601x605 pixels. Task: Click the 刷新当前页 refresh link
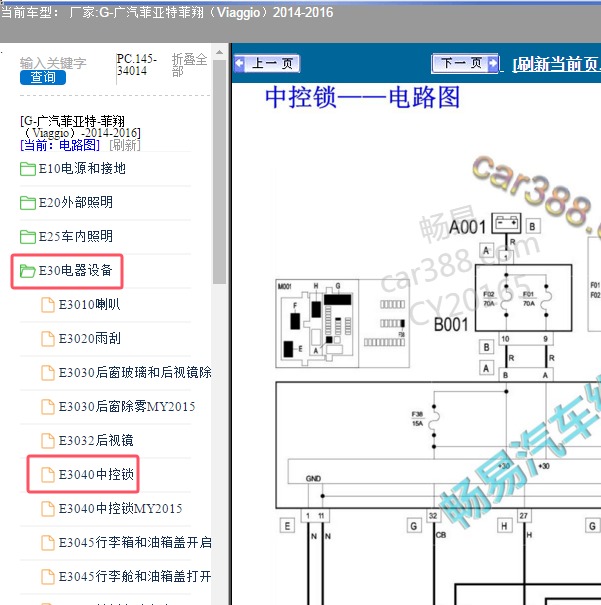(x=557, y=64)
